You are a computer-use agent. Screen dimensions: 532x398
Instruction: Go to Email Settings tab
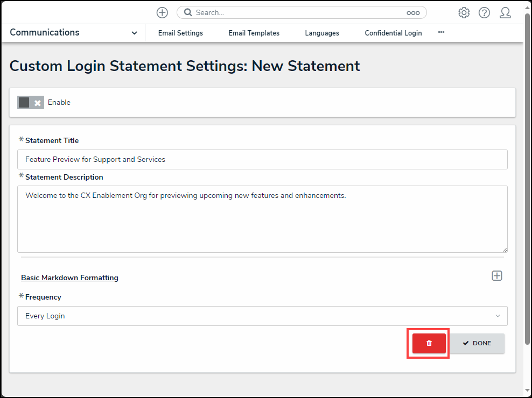tap(180, 33)
